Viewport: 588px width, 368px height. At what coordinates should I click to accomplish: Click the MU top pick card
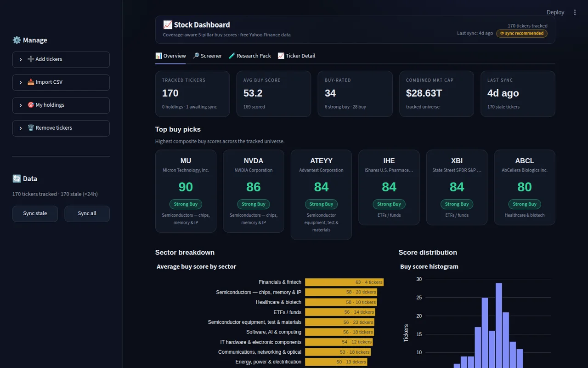click(186, 191)
